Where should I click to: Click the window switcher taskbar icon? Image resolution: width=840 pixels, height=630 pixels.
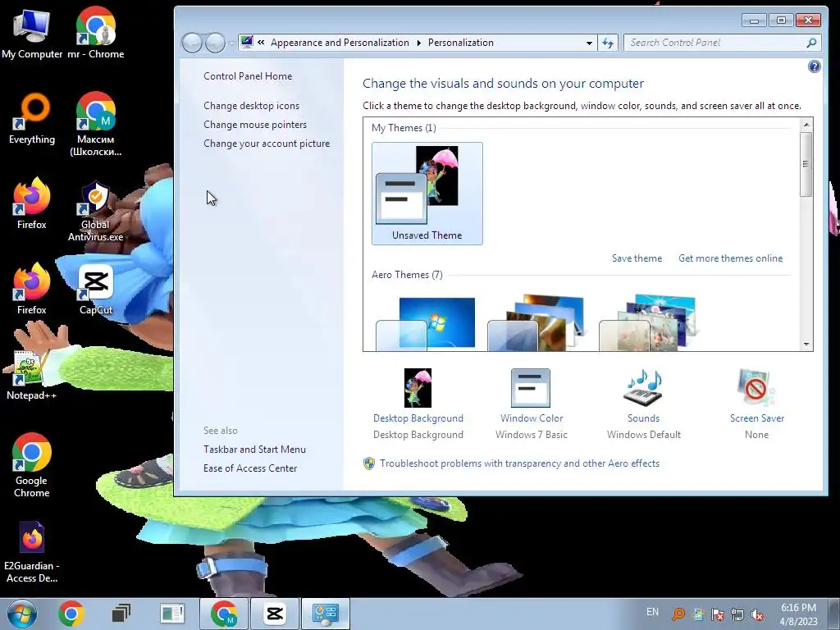(121, 614)
